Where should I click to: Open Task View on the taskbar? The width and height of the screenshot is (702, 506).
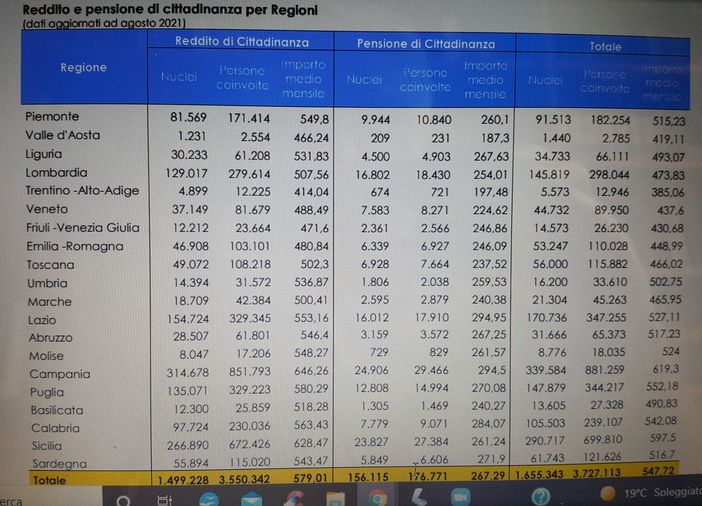pyautogui.click(x=165, y=500)
